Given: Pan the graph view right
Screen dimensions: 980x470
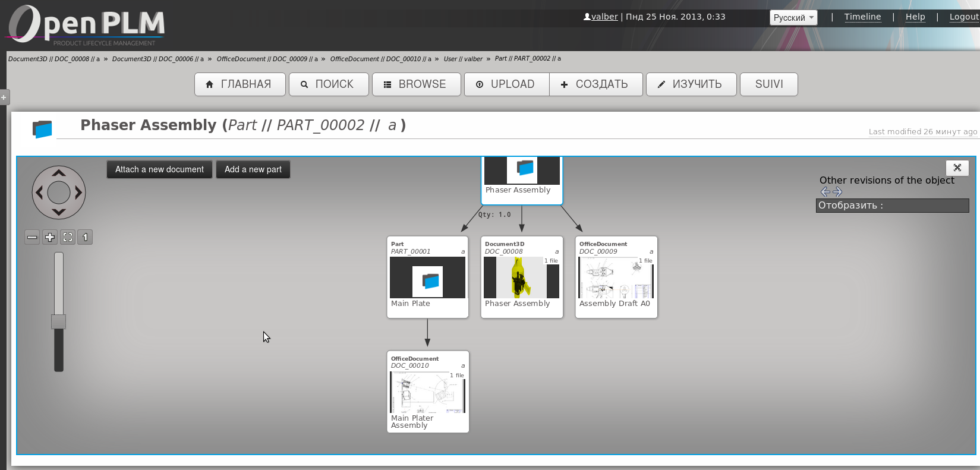Looking at the screenshot, I should coord(78,193).
